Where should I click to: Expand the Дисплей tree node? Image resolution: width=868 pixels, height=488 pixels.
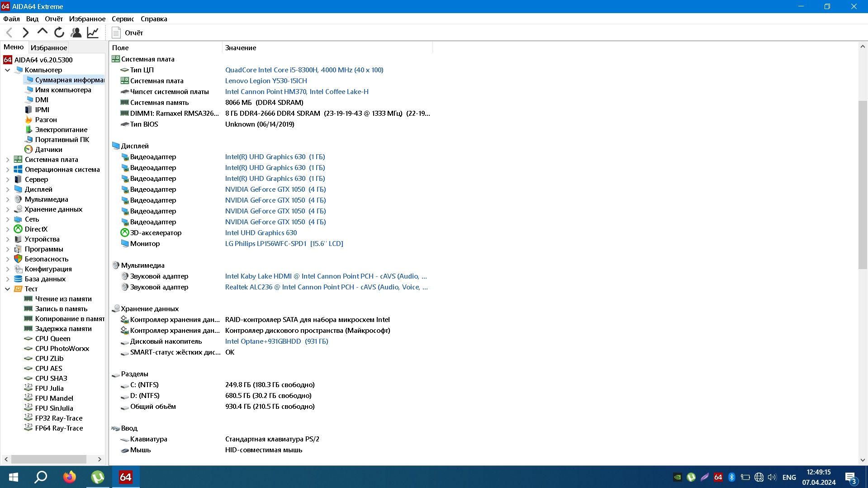7,190
